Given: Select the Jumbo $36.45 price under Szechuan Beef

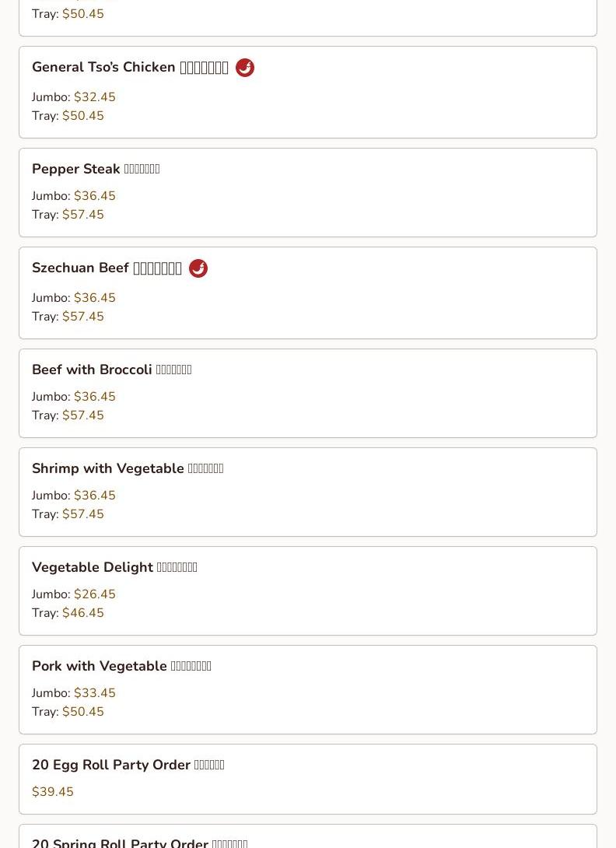Looking at the screenshot, I should tap(94, 298).
